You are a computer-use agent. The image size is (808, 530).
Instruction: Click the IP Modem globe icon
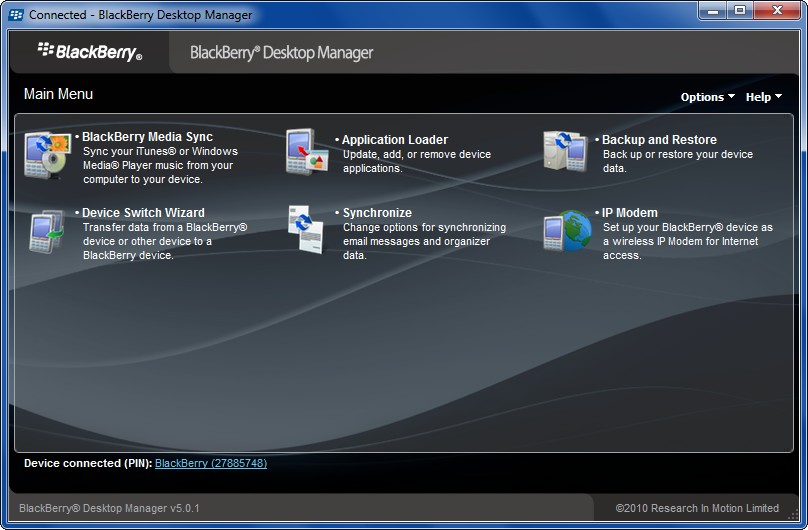[x=568, y=230]
